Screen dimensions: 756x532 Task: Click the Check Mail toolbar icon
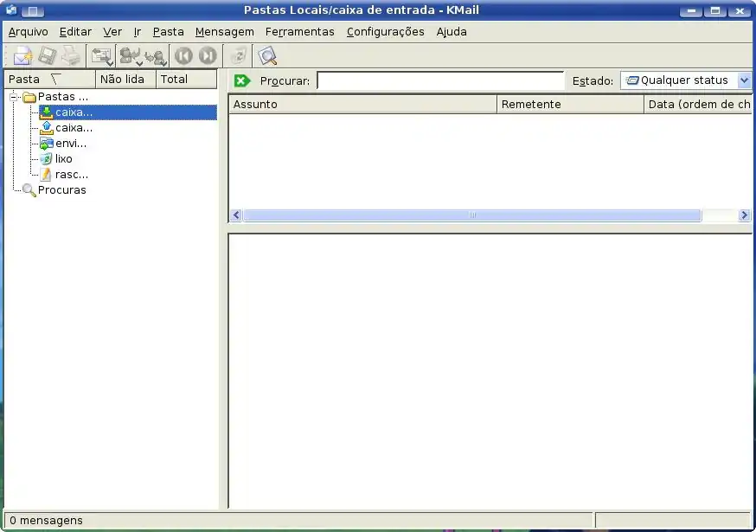[101, 56]
